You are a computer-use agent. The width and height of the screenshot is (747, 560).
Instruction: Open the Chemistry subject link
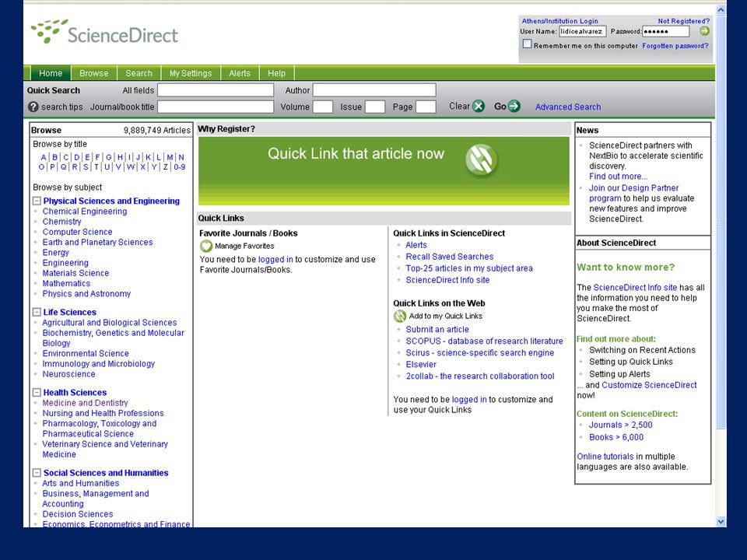pos(62,222)
